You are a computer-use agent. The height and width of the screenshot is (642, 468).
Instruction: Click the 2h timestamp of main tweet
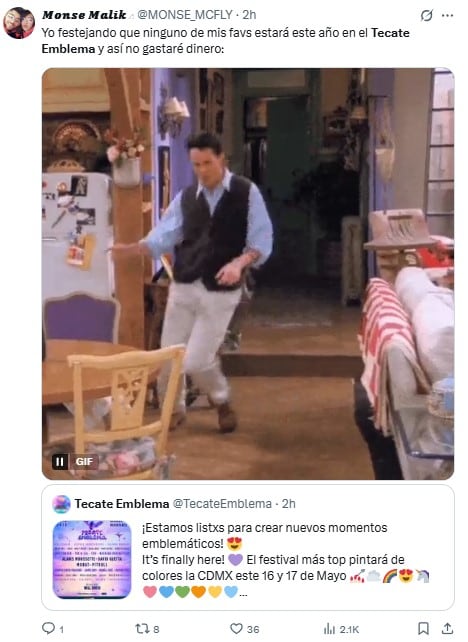tap(249, 15)
